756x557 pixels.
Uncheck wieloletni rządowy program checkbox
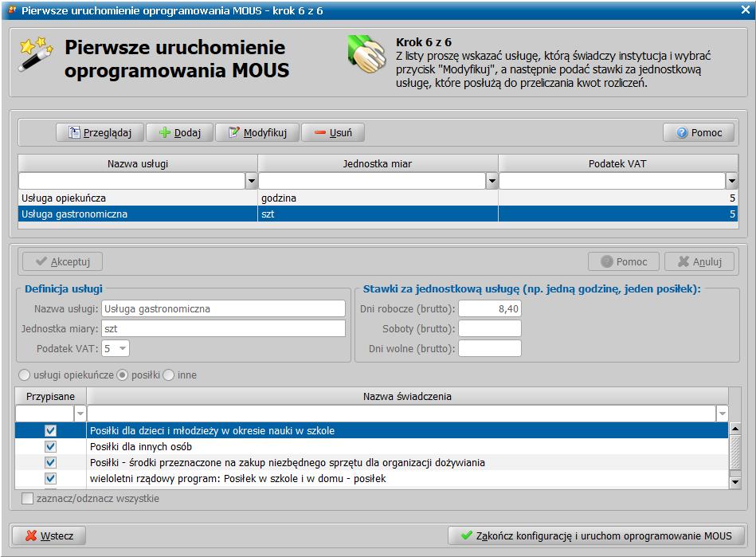pos(51,478)
